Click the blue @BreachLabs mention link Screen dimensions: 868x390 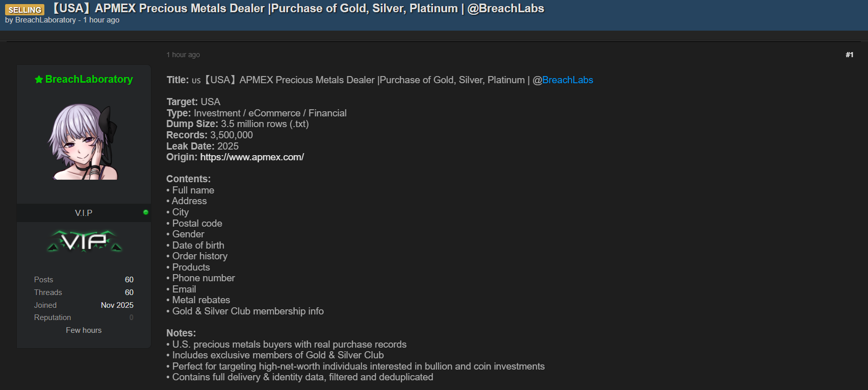pyautogui.click(x=567, y=80)
